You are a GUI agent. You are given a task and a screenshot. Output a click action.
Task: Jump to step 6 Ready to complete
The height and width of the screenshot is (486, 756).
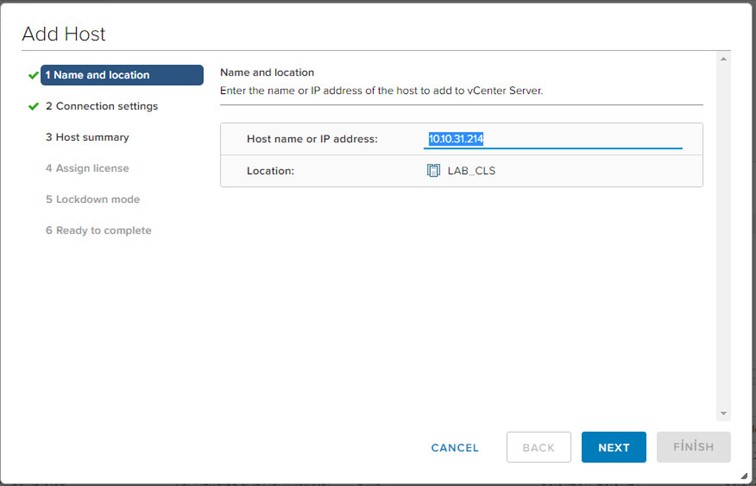(98, 230)
